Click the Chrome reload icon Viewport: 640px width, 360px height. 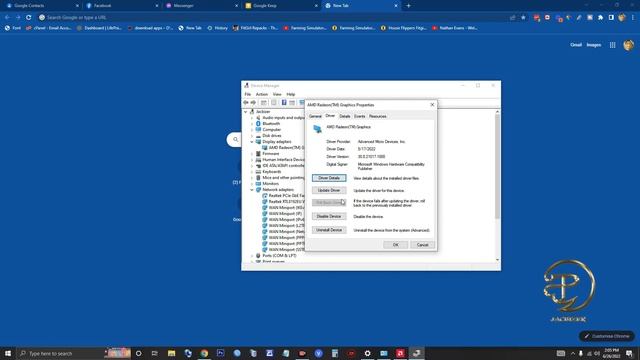[29, 18]
